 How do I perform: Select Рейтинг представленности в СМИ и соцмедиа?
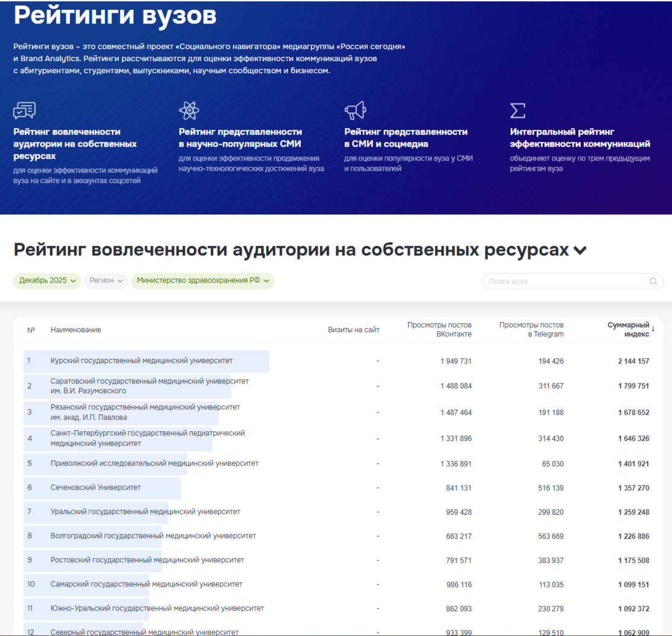(x=406, y=138)
